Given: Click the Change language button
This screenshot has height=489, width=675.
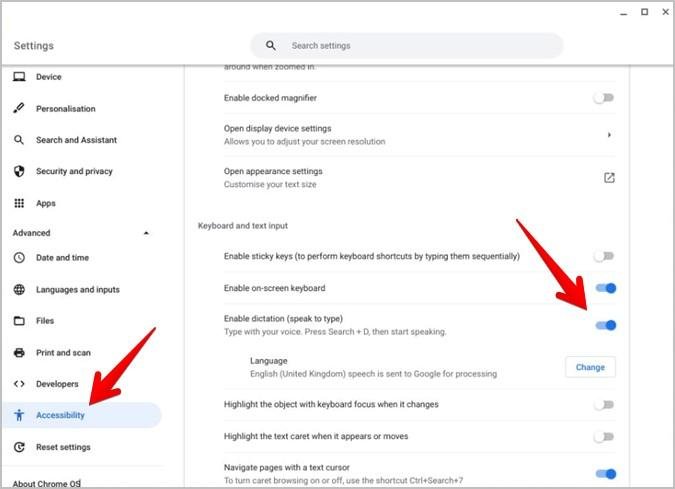Looking at the screenshot, I should (x=590, y=367).
